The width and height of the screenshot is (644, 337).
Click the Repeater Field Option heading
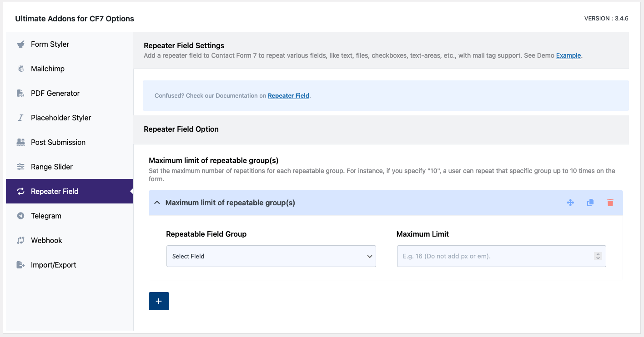[181, 129]
